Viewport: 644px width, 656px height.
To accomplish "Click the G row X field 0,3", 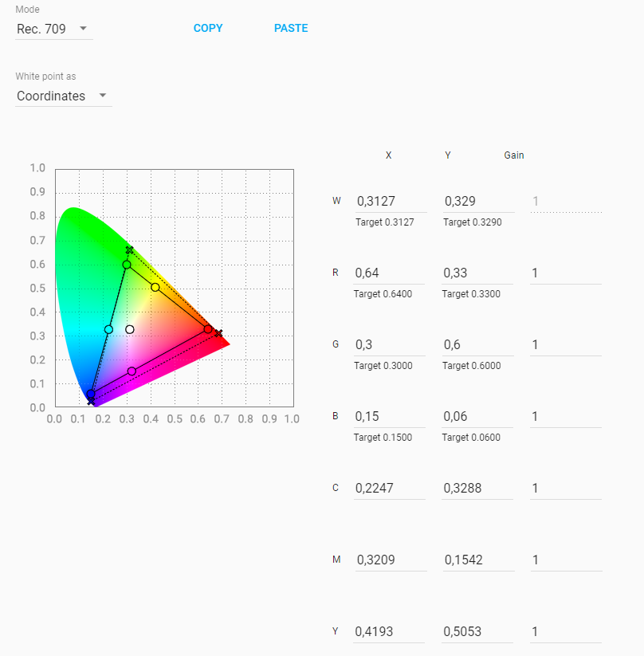I will click(x=390, y=344).
